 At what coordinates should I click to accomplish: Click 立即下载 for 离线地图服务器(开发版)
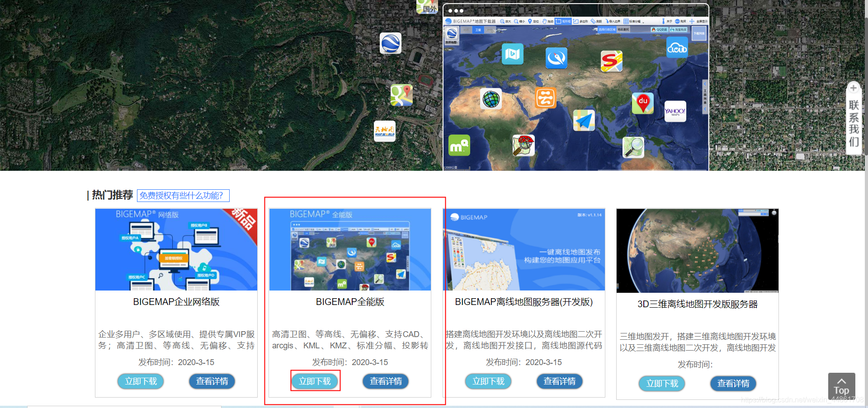489,381
